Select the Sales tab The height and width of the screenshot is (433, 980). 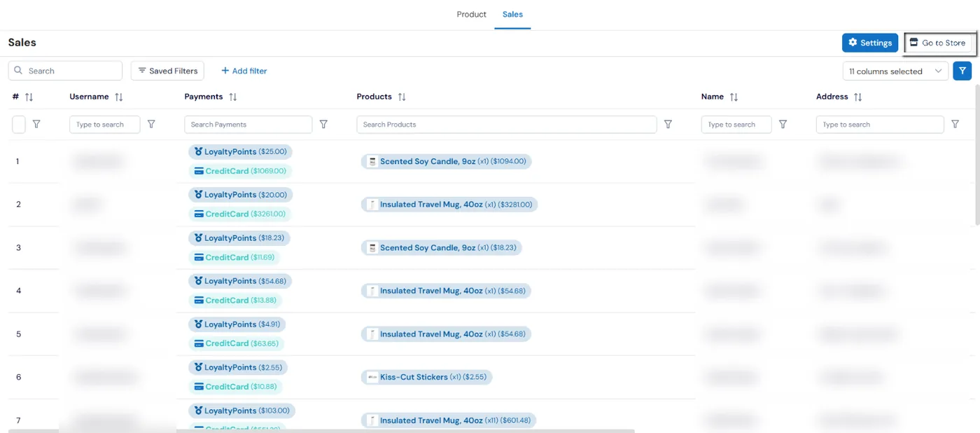pyautogui.click(x=512, y=14)
